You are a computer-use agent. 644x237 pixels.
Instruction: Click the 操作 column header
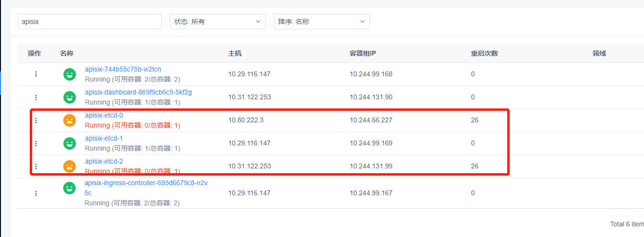tap(35, 53)
